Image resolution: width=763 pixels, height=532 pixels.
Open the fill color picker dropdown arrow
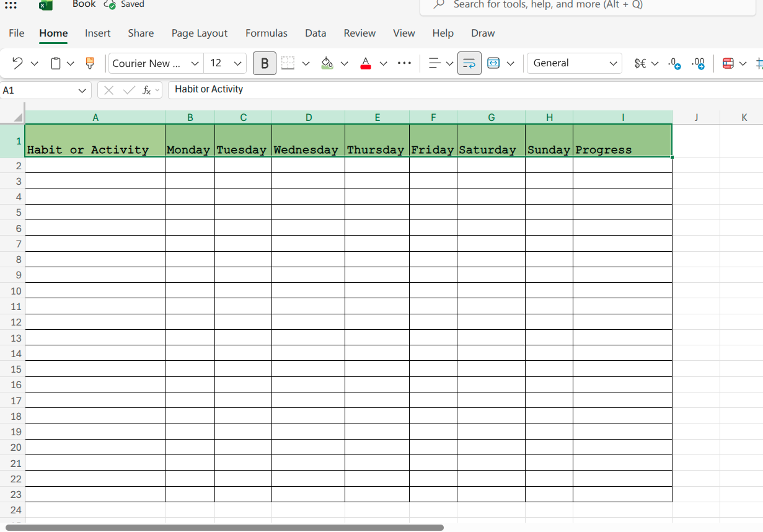point(345,63)
